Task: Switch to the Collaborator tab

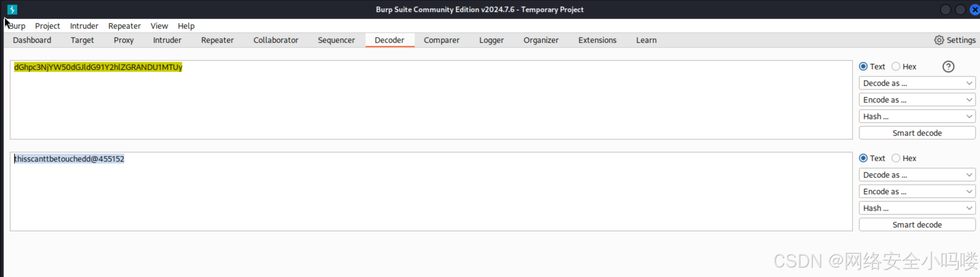Action: (276, 40)
